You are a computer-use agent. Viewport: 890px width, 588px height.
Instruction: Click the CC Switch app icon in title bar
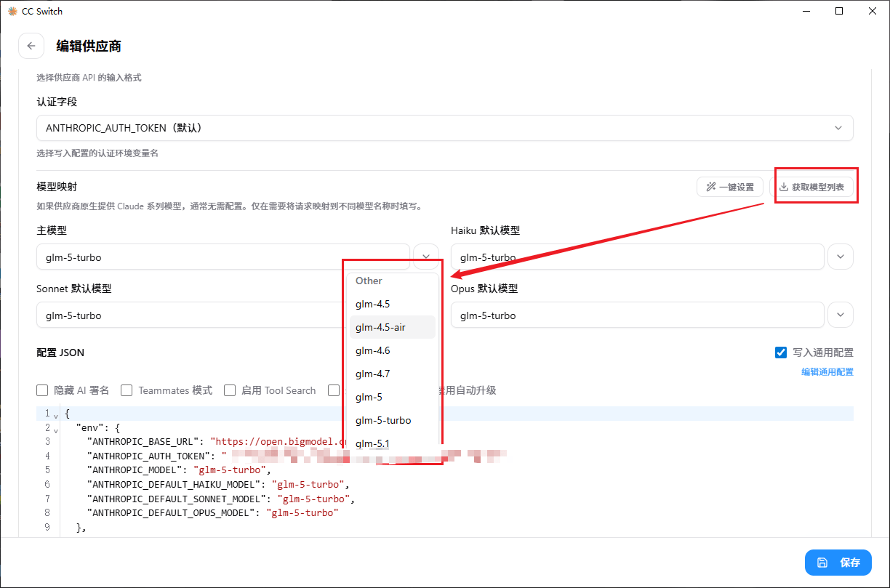(x=12, y=11)
